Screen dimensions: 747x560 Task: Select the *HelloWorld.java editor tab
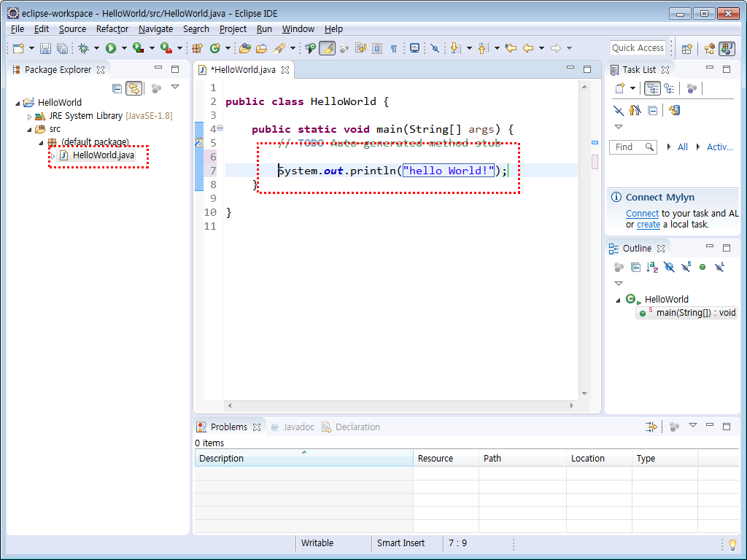[243, 70]
